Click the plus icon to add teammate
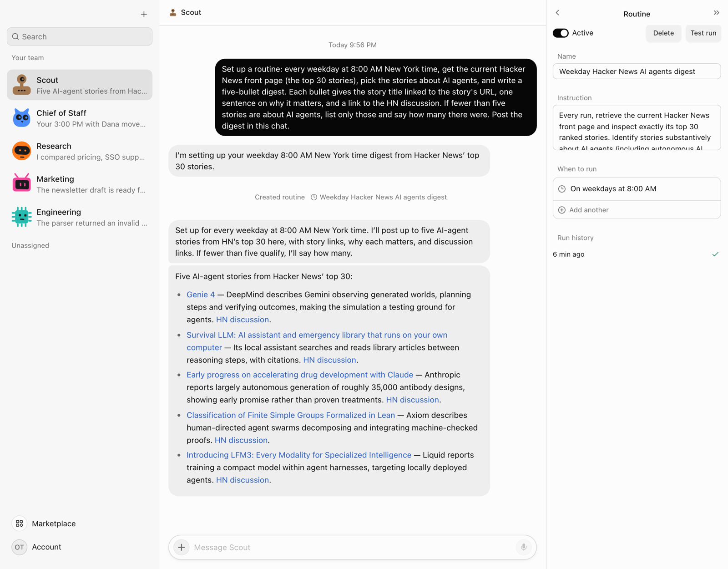The width and height of the screenshot is (728, 569). 144,14
